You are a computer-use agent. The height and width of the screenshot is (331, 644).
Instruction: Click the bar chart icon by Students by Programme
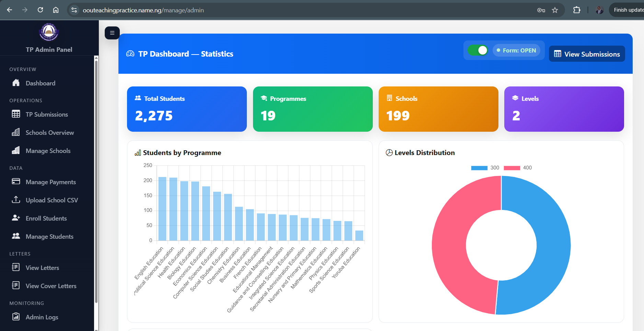pyautogui.click(x=138, y=153)
